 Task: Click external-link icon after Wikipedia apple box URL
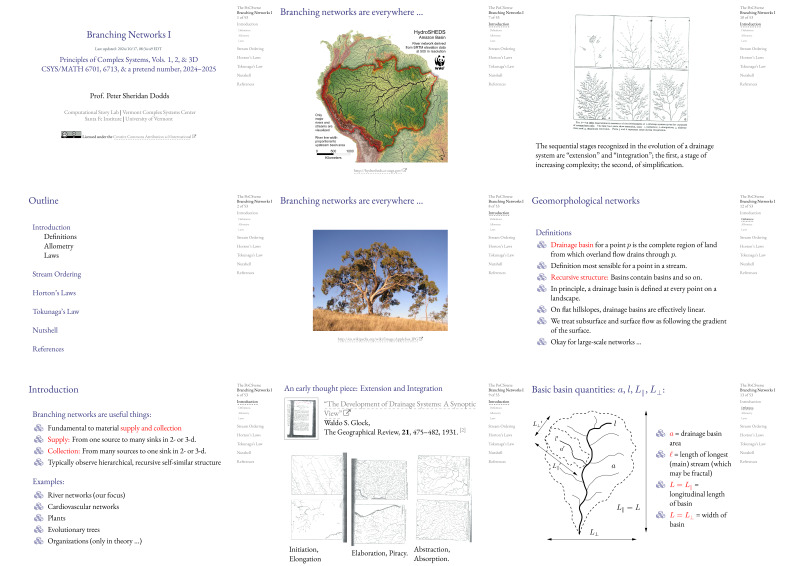tap(419, 340)
